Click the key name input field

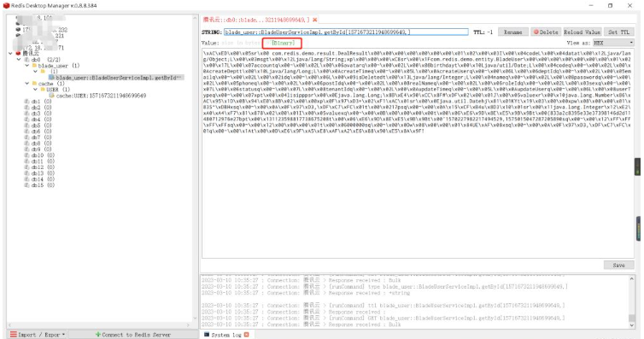pyautogui.click(x=346, y=32)
